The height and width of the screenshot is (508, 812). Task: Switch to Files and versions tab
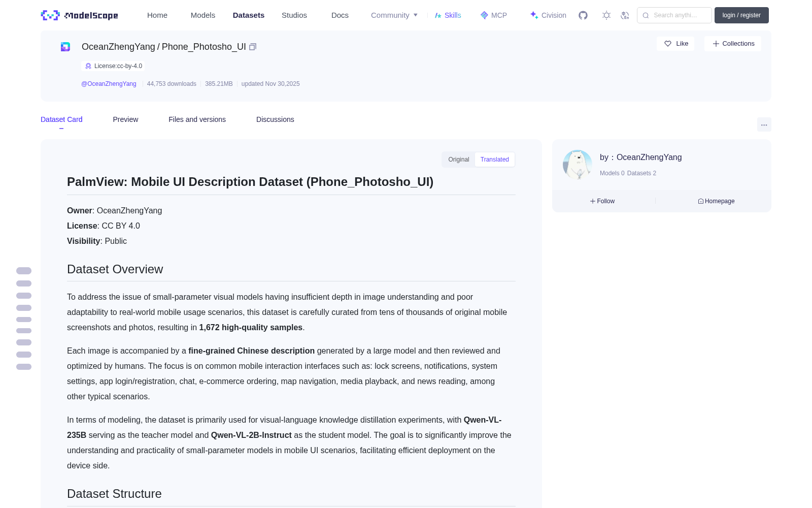[197, 119]
